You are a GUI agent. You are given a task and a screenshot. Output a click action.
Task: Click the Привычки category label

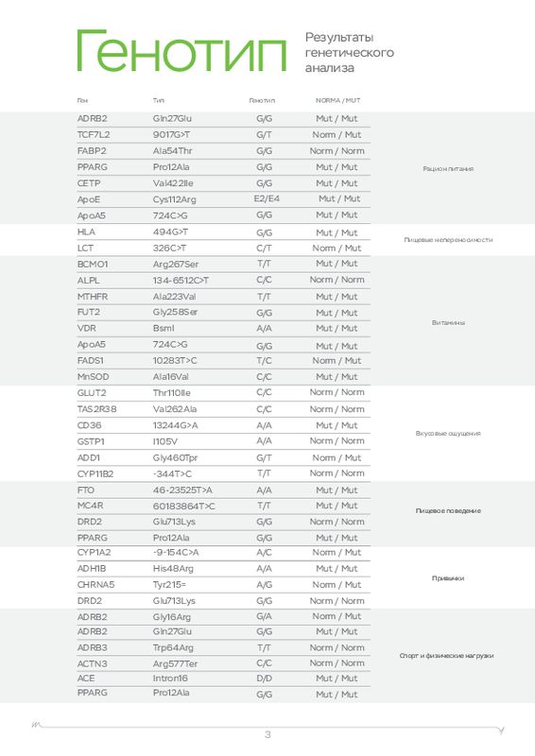448,578
